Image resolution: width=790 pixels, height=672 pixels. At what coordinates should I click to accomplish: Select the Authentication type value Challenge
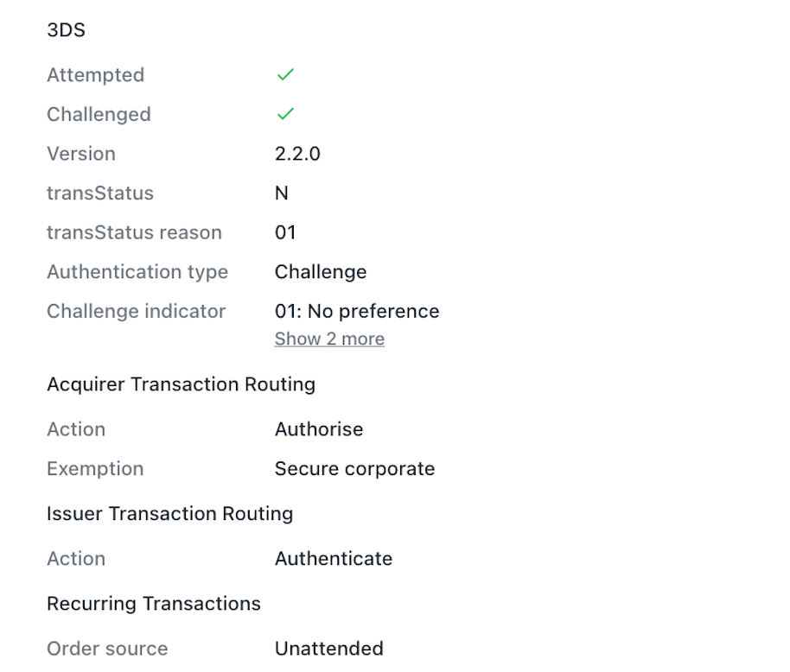321,272
